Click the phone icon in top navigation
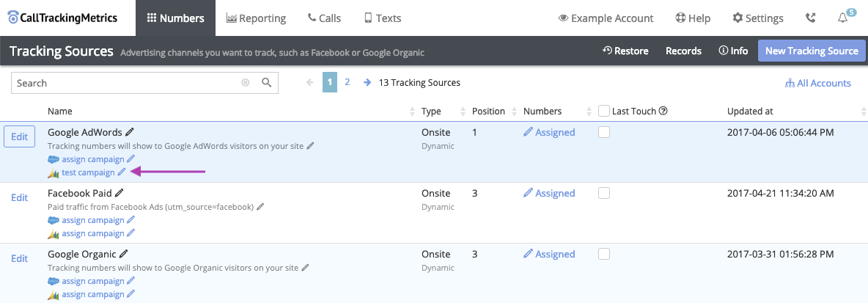Image resolution: width=868 pixels, height=303 pixels. [810, 18]
